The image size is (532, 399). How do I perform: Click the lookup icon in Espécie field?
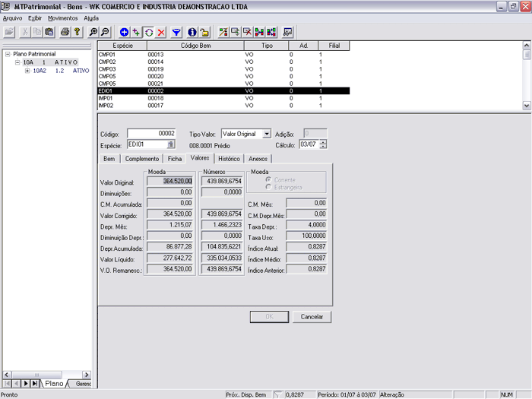[x=171, y=144]
